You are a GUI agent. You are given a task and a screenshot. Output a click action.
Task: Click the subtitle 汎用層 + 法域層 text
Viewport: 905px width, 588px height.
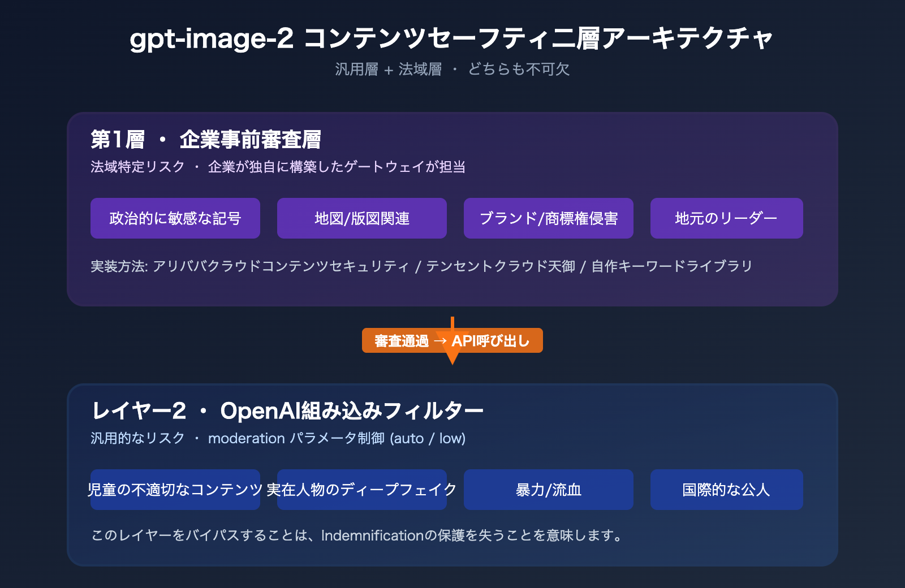pyautogui.click(x=453, y=70)
